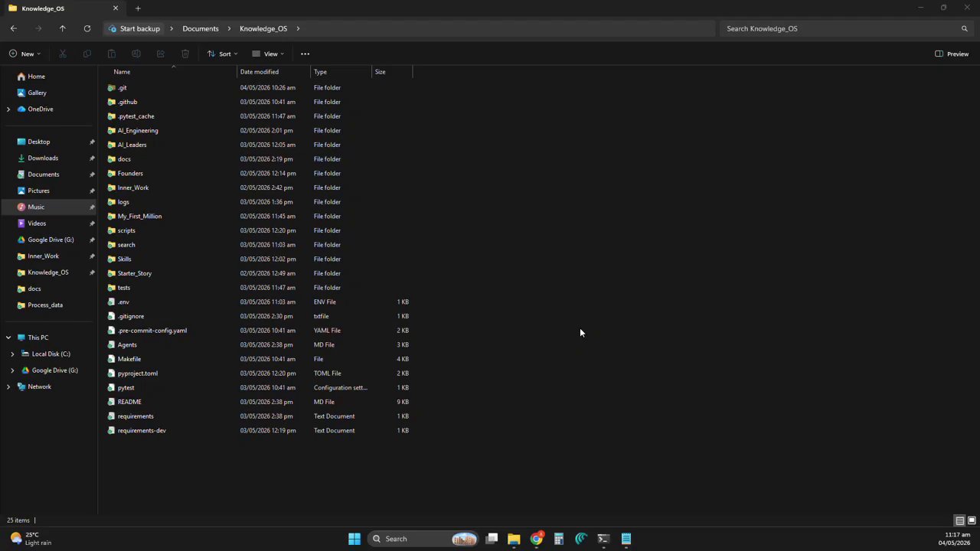Select the Agents MD file
Image resolution: width=980 pixels, height=551 pixels.
[127, 345]
